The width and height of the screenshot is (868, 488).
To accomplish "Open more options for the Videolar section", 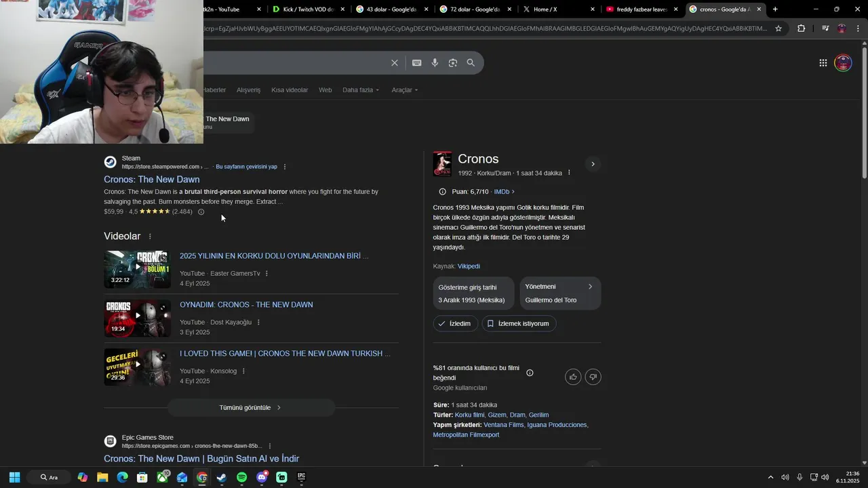I will click(x=150, y=237).
